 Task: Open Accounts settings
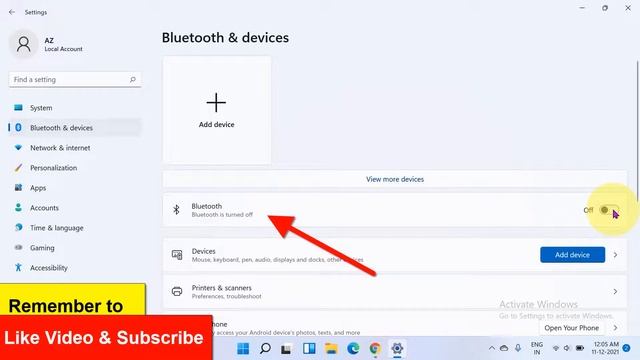tap(75, 208)
